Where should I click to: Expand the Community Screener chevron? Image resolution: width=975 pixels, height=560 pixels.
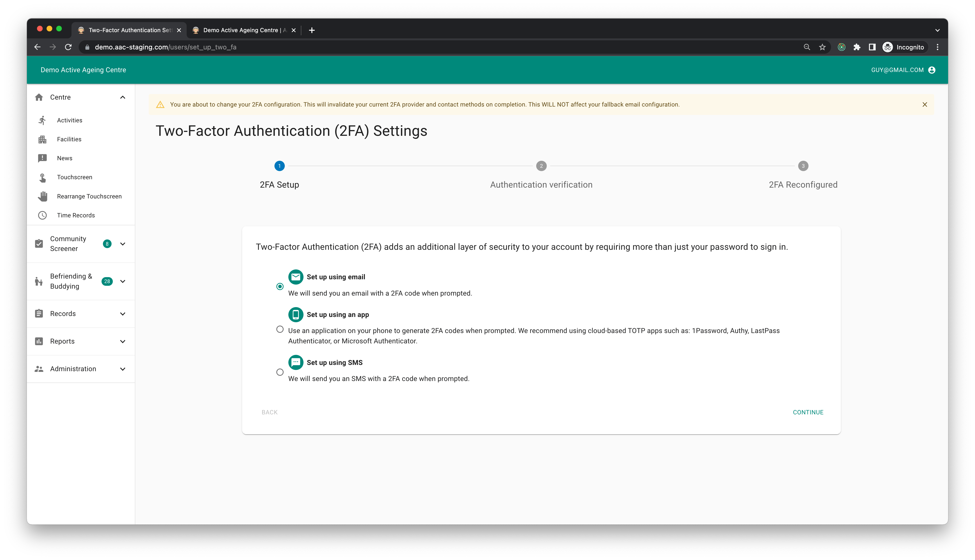click(123, 244)
